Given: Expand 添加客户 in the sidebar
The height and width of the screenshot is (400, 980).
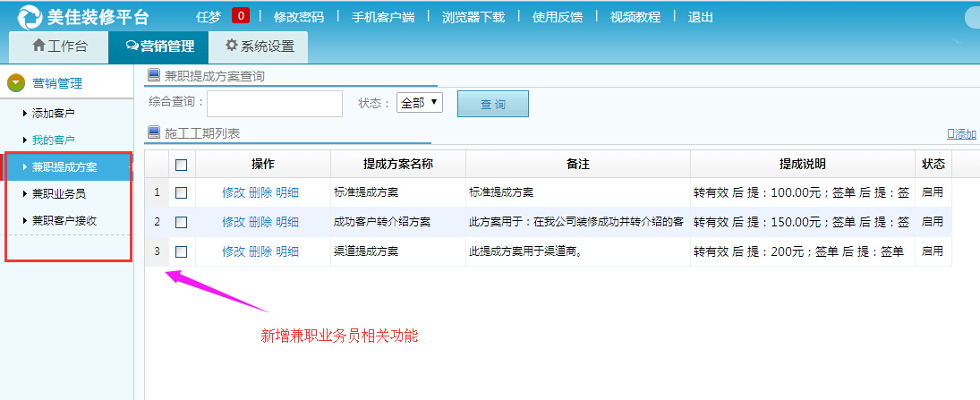Looking at the screenshot, I should click(53, 114).
